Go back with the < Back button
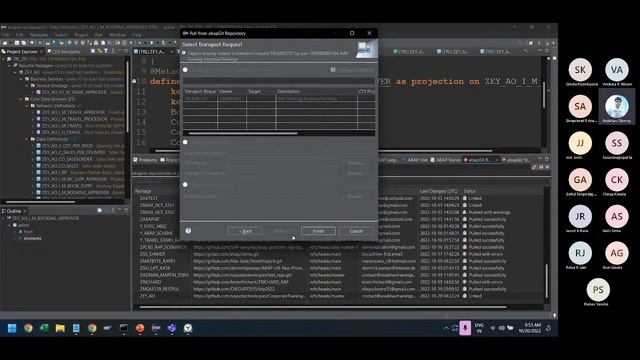This screenshot has width=640, height=360. 245,231
